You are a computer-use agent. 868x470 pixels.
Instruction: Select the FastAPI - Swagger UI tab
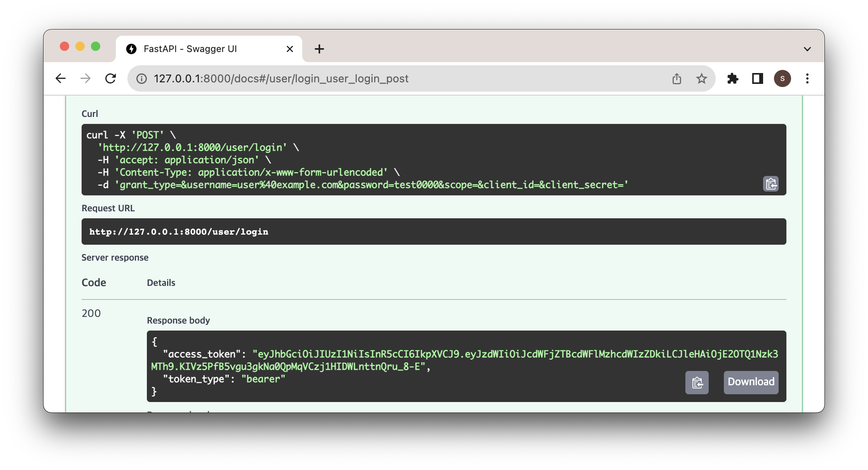pyautogui.click(x=190, y=49)
